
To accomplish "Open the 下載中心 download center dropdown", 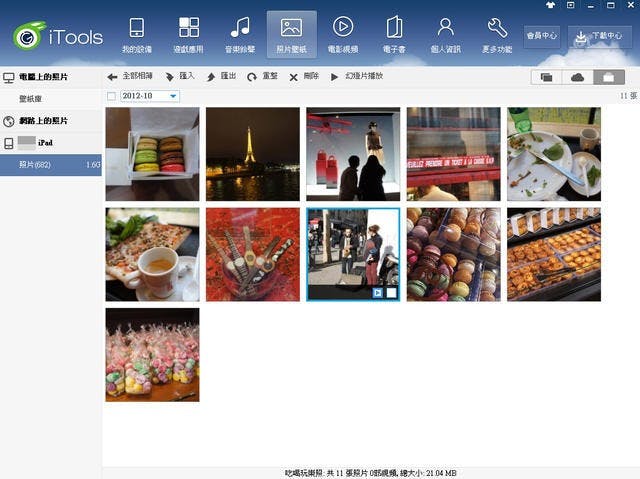I will click(x=592, y=36).
